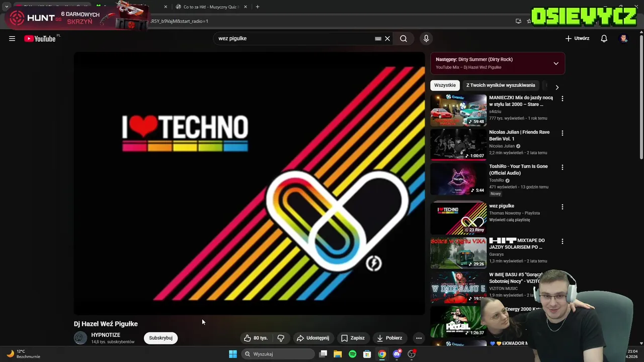Open Spotify from the taskbar

353,354
